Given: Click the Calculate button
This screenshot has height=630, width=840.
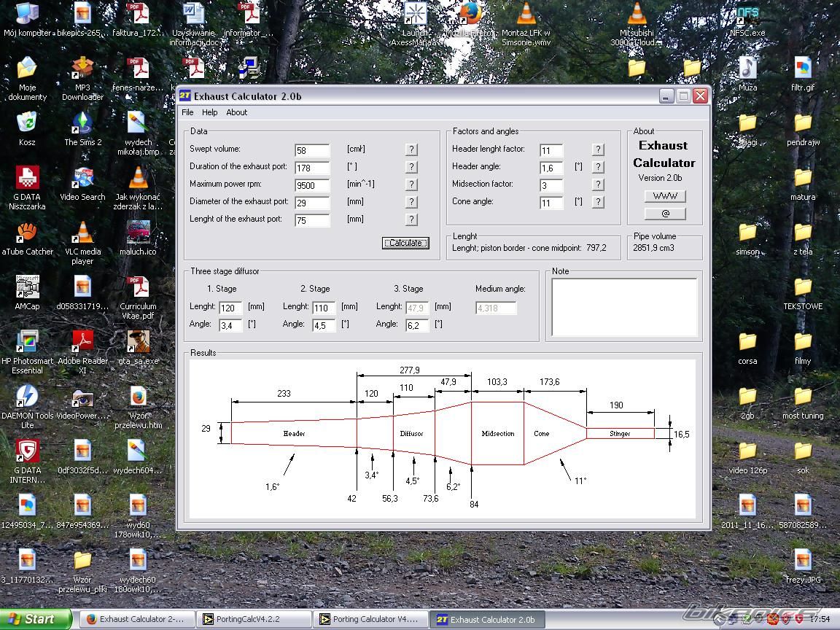Looking at the screenshot, I should (405, 243).
